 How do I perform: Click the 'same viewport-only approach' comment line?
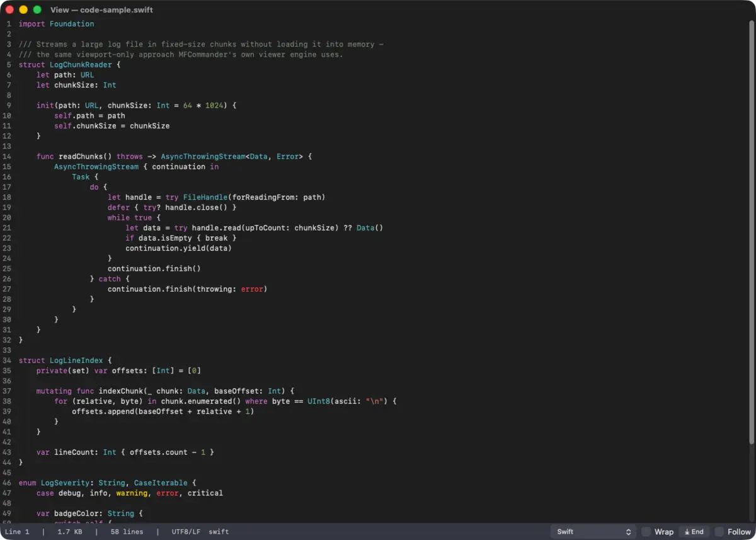(x=181, y=54)
